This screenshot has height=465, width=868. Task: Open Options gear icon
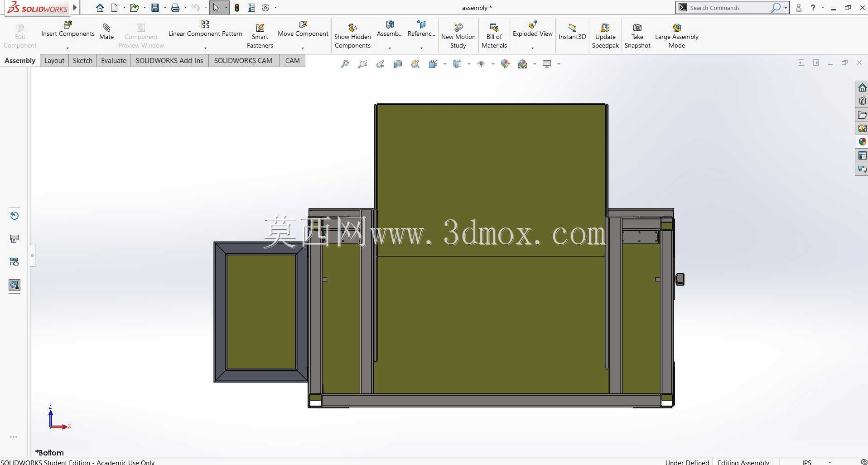[265, 8]
